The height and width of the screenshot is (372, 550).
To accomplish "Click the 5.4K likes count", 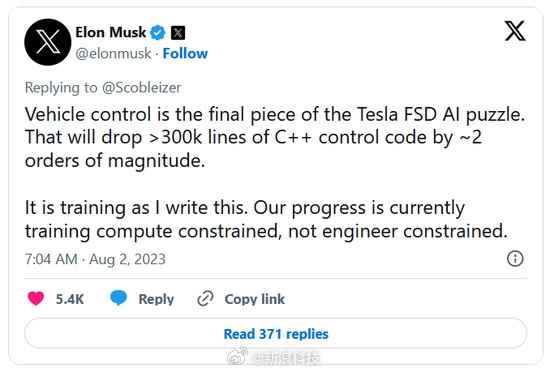I will [x=70, y=299].
